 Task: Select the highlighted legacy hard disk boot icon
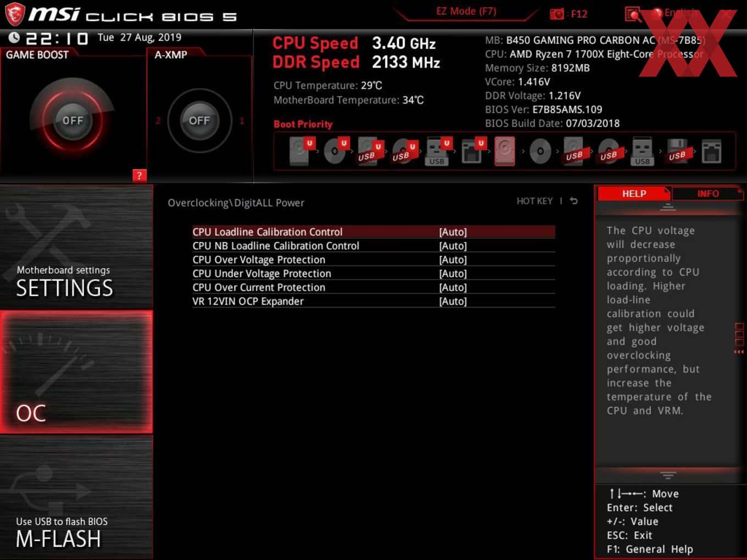click(x=505, y=152)
